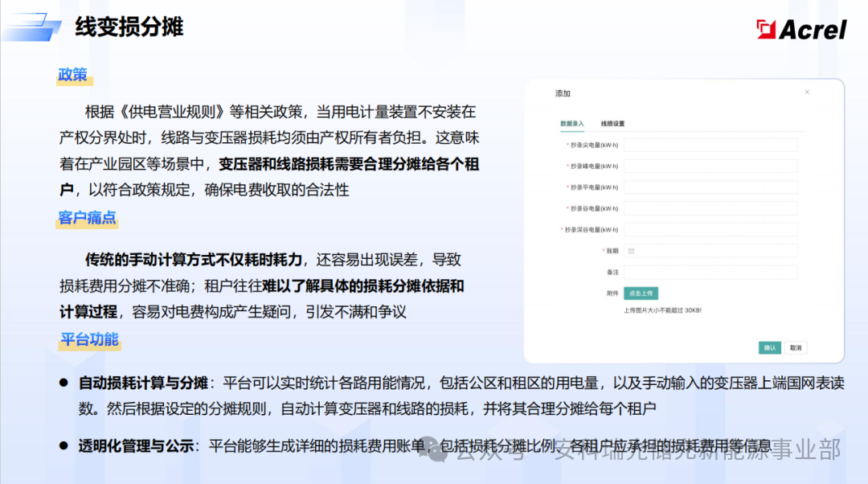This screenshot has height=484, width=868.
Task: Cancel the dialog with 取消
Action: point(796,348)
